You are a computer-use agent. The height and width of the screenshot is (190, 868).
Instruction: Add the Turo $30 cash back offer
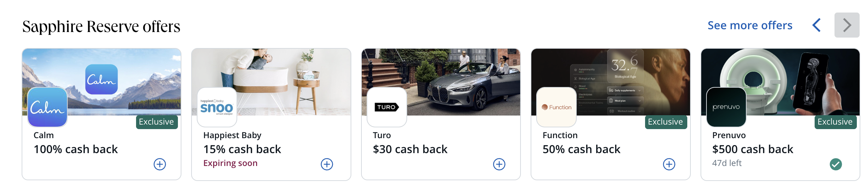[x=499, y=164]
